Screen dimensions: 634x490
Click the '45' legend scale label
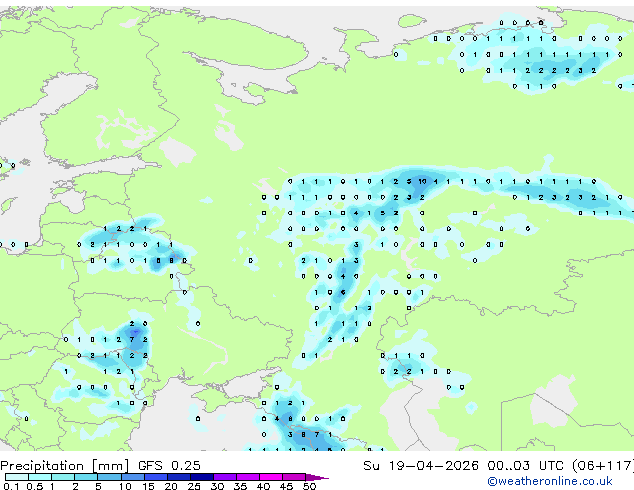[286, 486]
